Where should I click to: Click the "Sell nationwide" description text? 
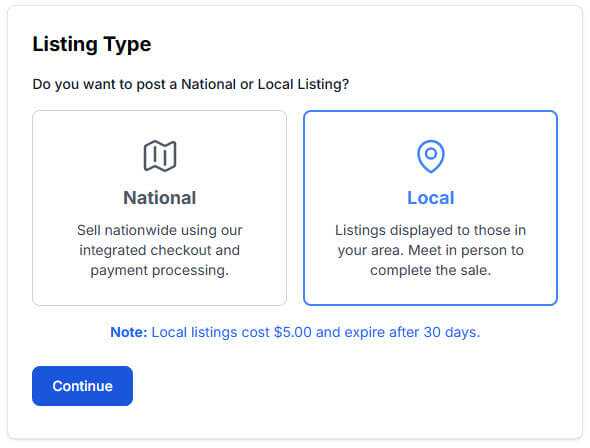[x=160, y=250]
